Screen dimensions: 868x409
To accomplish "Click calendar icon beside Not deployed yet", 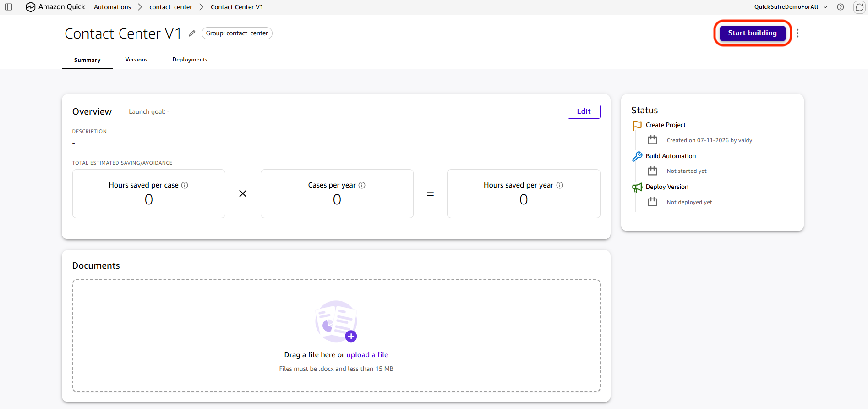I will pos(652,202).
